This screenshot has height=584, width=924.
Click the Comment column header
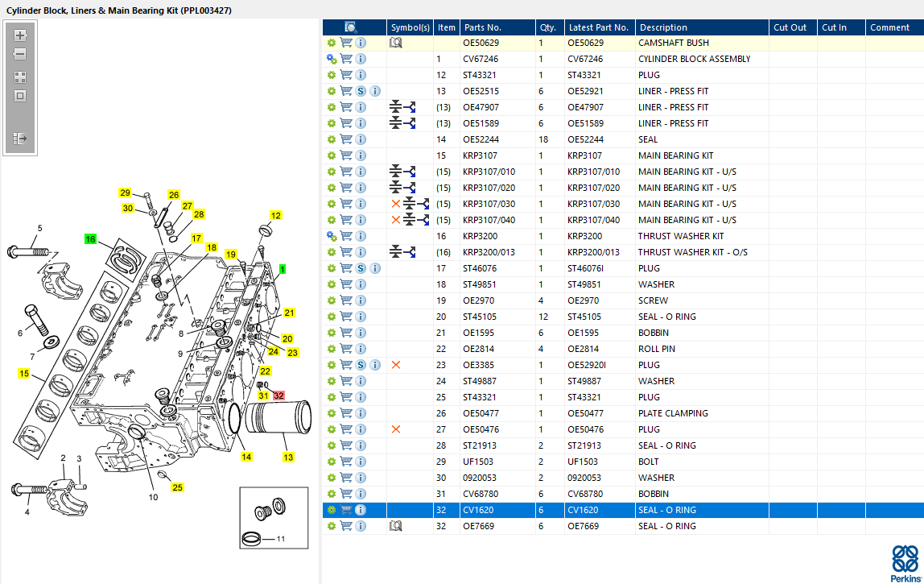coord(894,27)
